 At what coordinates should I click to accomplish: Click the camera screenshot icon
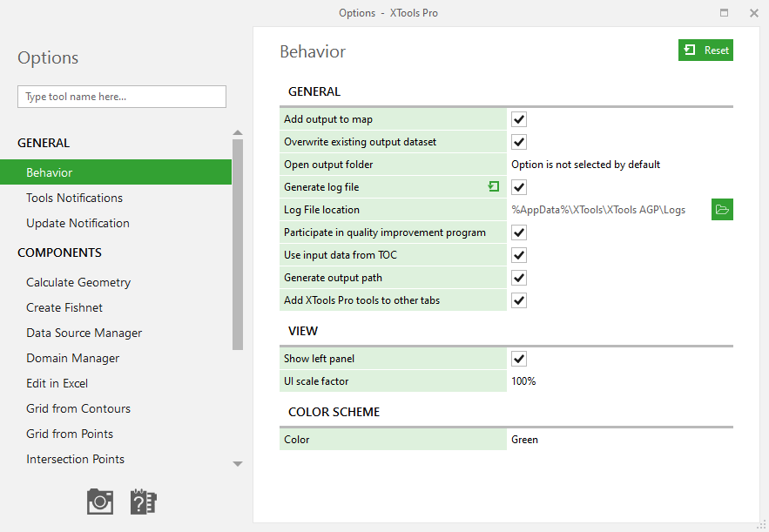tap(100, 502)
